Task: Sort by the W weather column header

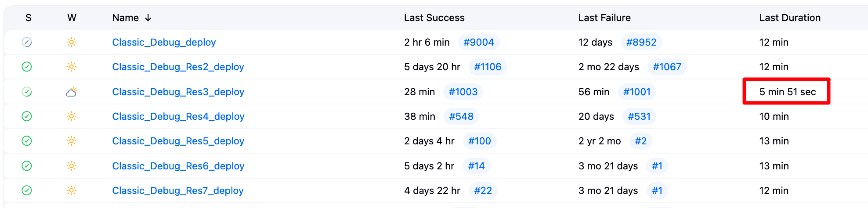Action: pos(72,18)
